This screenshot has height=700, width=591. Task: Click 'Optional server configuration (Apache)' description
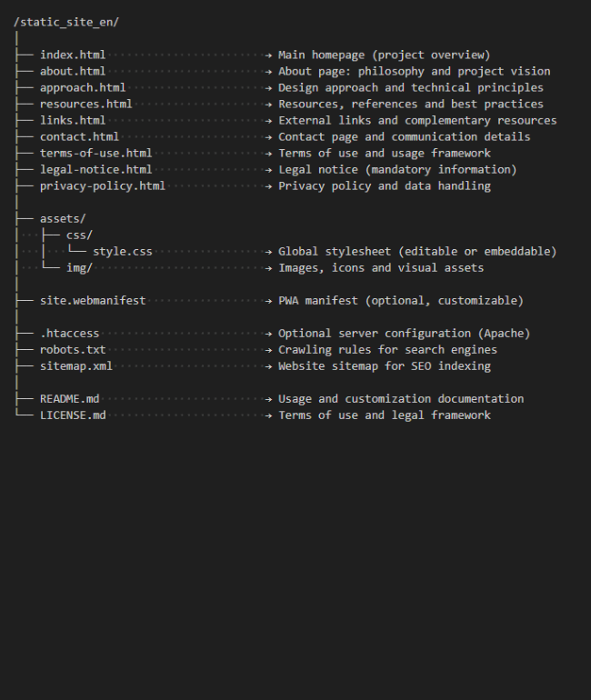click(x=405, y=334)
